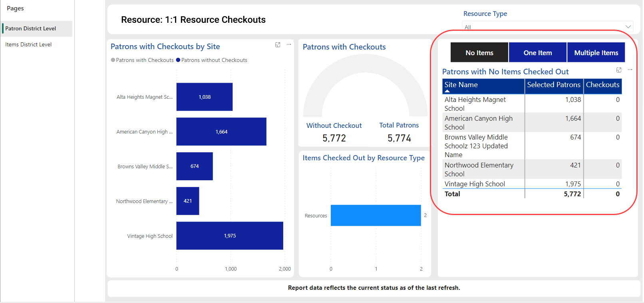
Task: Select the Vintage High School bar
Action: tap(230, 236)
